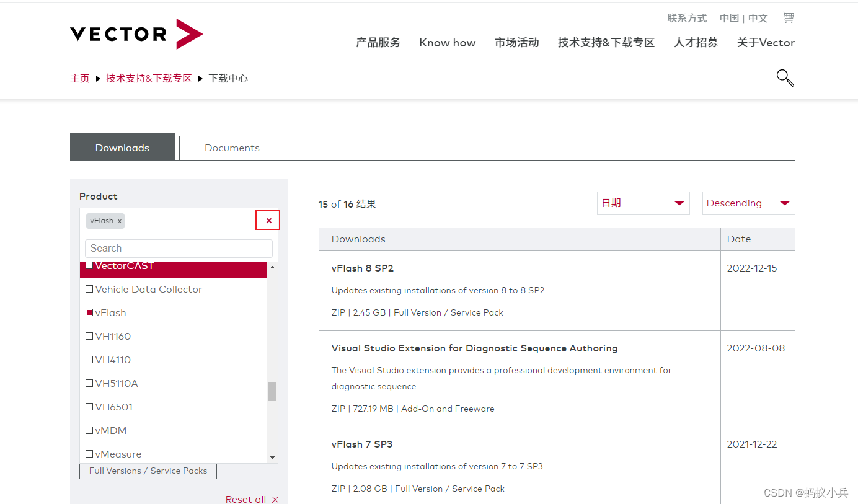Screen dimensions: 858x504
Task: Click 下载中心 in the breadcrumb
Action: tap(228, 79)
